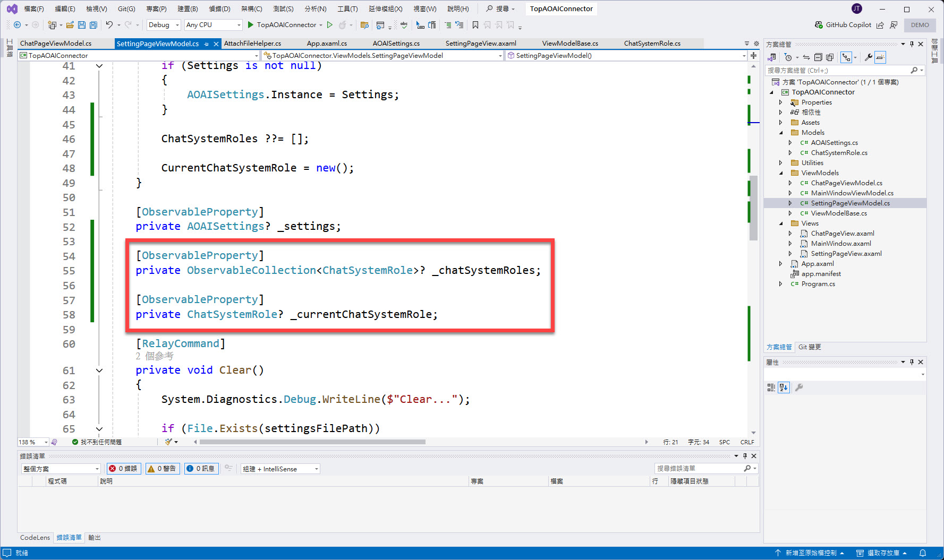Toggle the 0 訊息 messages filter

[x=201, y=469]
